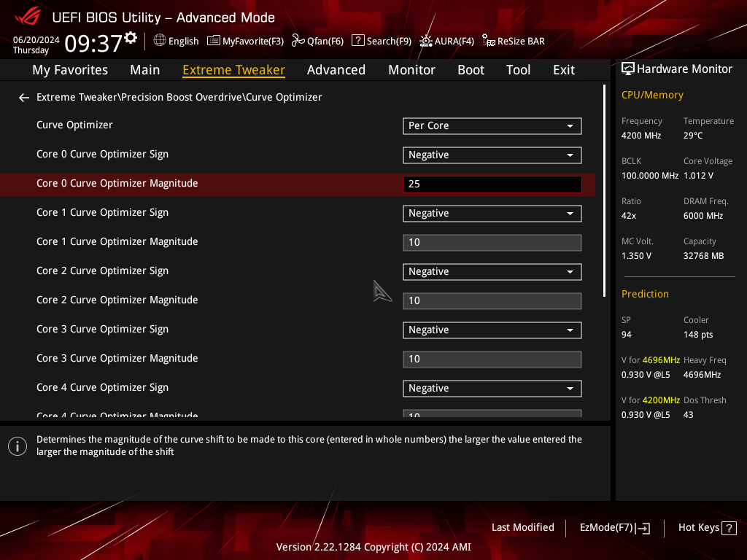Click the info icon in help panel

pyautogui.click(x=18, y=446)
